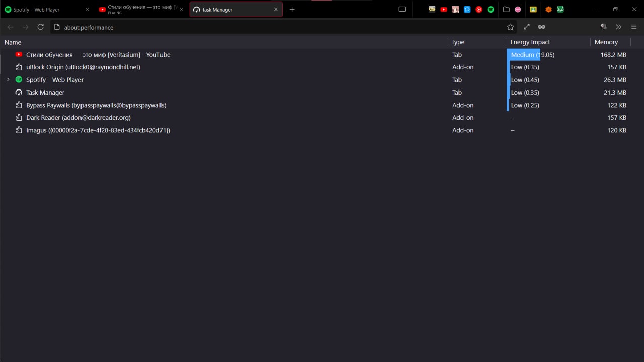
Task: Click the 122 KB memory value
Action: (x=617, y=105)
